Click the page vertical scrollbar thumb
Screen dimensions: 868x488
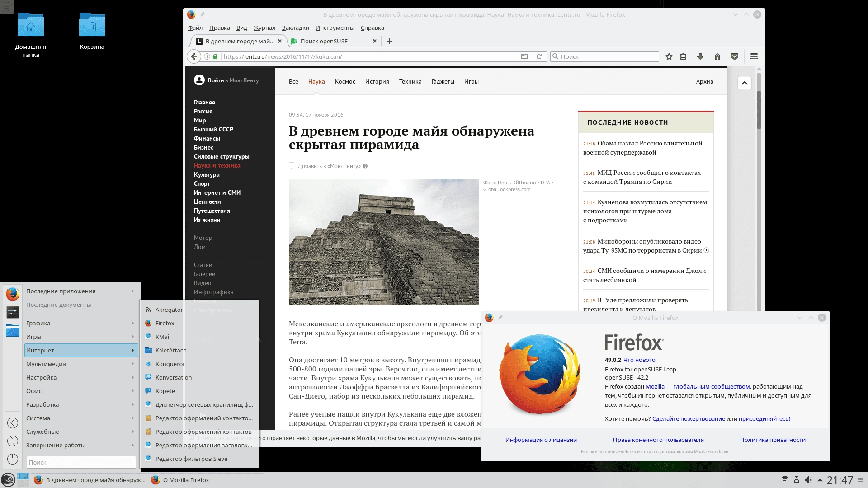[x=759, y=109]
